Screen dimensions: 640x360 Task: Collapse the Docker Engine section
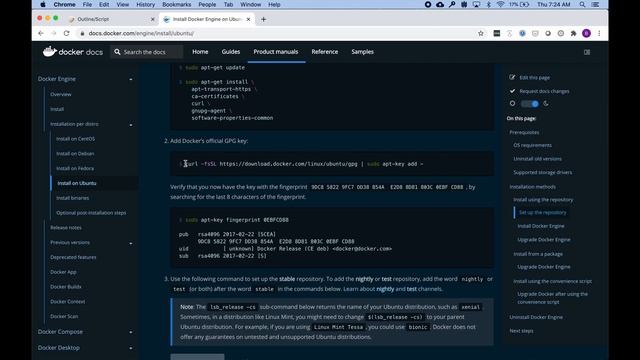131,79
